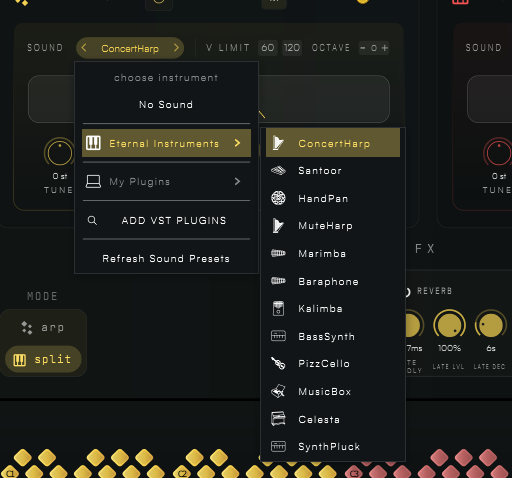The width and height of the screenshot is (512, 478).
Task: Click Refresh Sound Presets
Action: coord(166,259)
